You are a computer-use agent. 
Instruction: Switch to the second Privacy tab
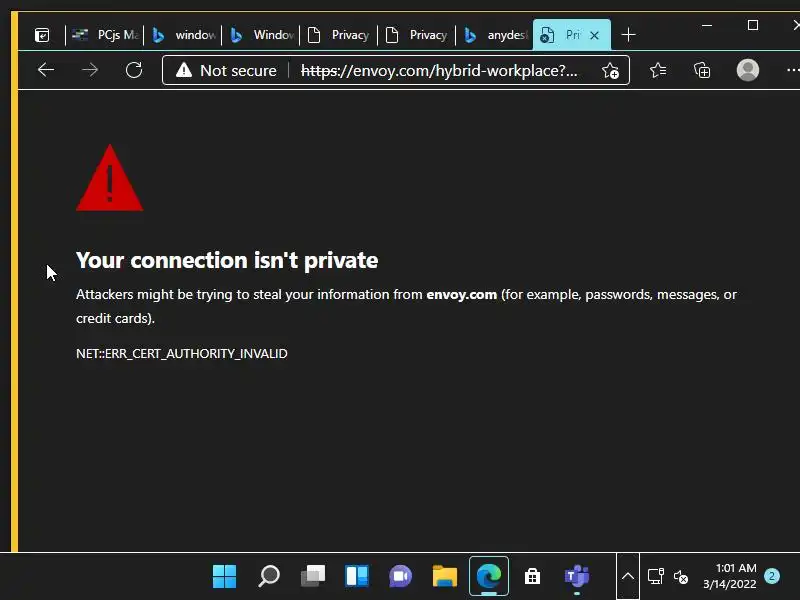click(x=417, y=35)
